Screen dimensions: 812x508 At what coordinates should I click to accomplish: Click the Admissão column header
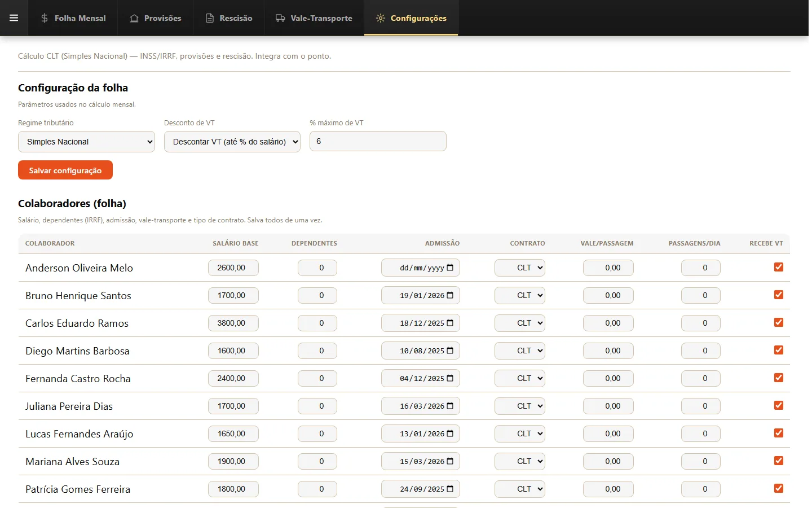[443, 243]
